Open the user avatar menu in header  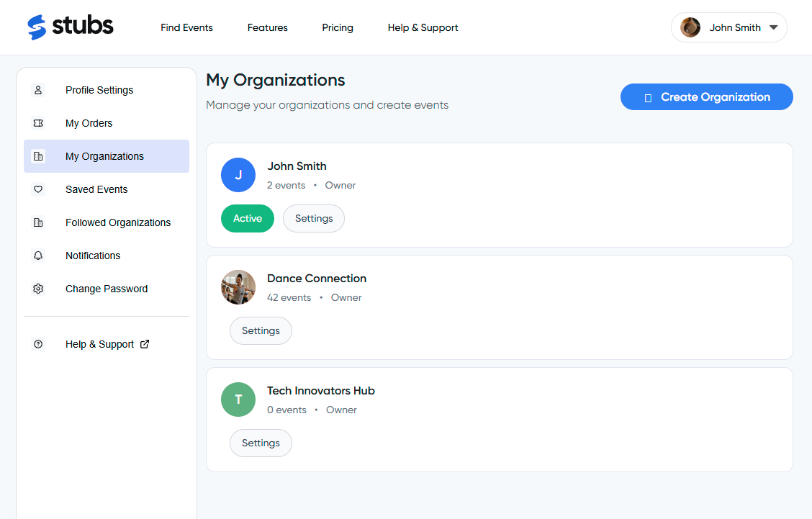(x=690, y=27)
